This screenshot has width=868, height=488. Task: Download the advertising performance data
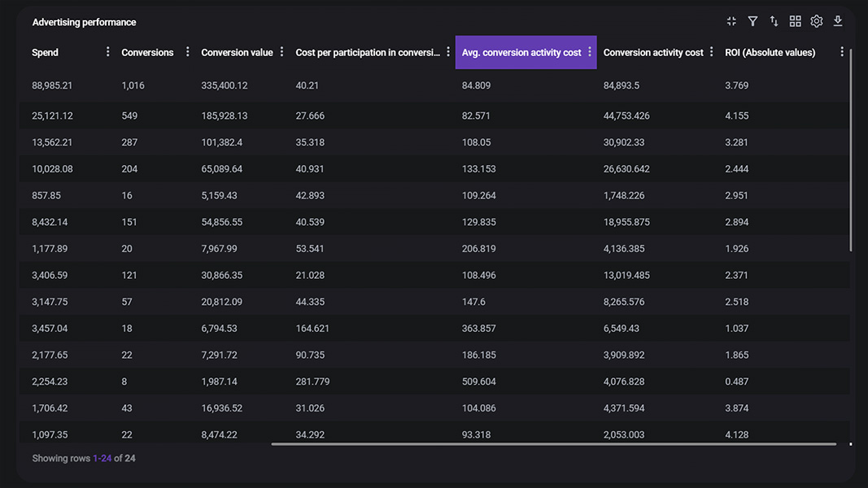(837, 20)
